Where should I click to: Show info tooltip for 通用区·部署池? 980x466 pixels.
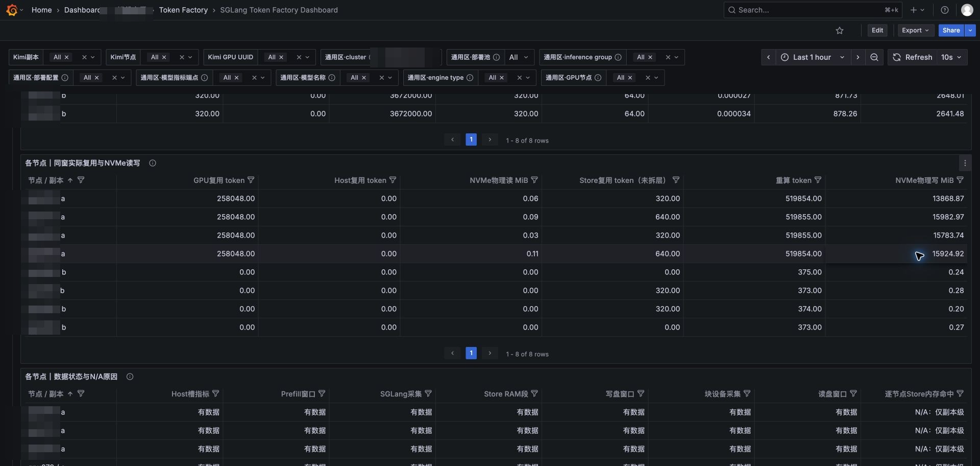(x=496, y=57)
